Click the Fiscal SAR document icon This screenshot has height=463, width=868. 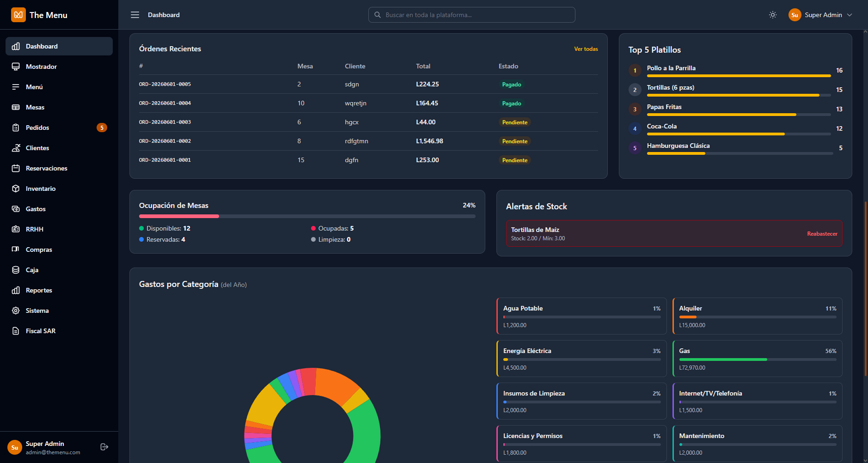pyautogui.click(x=16, y=331)
